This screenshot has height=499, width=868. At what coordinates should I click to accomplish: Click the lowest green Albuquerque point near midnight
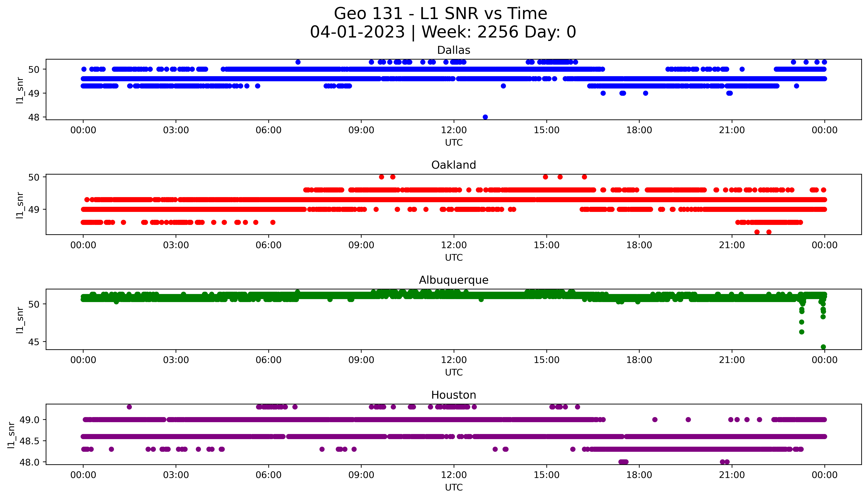(823, 347)
